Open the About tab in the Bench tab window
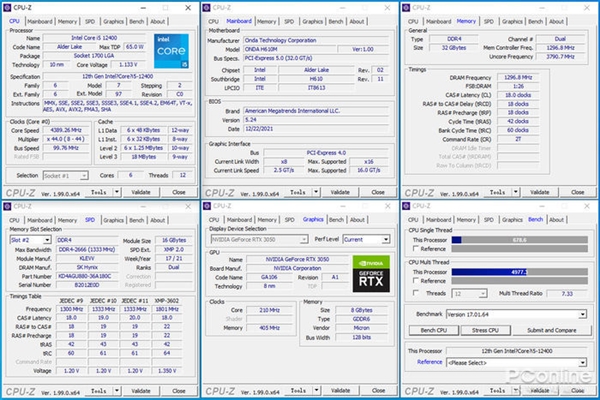This screenshot has width=600, height=400. [556, 220]
